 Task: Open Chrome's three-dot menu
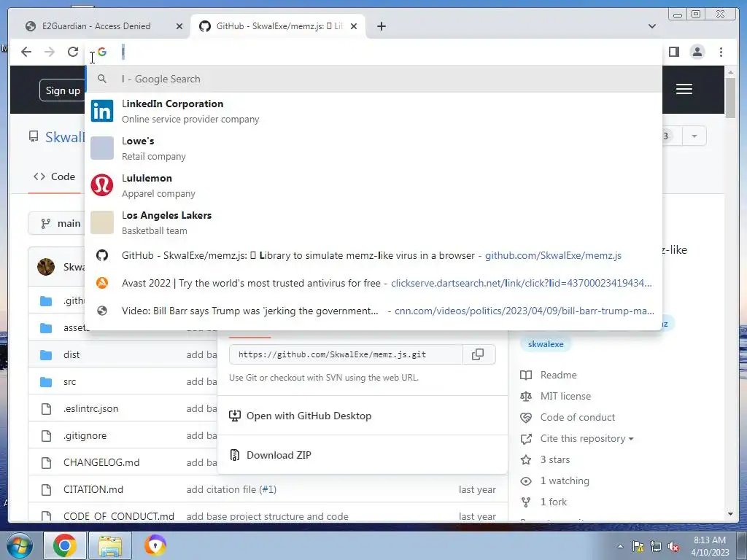(x=721, y=52)
